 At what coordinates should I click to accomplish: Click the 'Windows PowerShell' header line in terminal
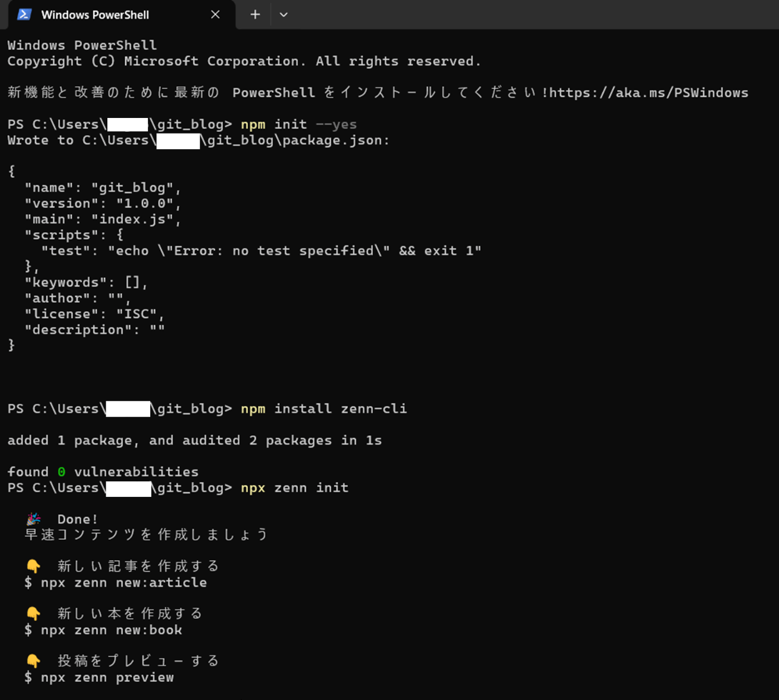point(82,45)
